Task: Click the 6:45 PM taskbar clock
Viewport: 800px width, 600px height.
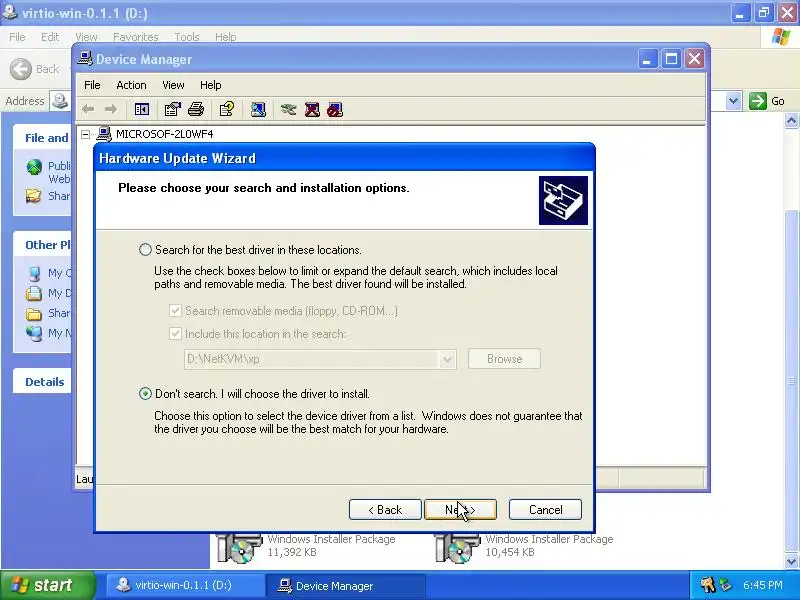Action: pos(762,585)
